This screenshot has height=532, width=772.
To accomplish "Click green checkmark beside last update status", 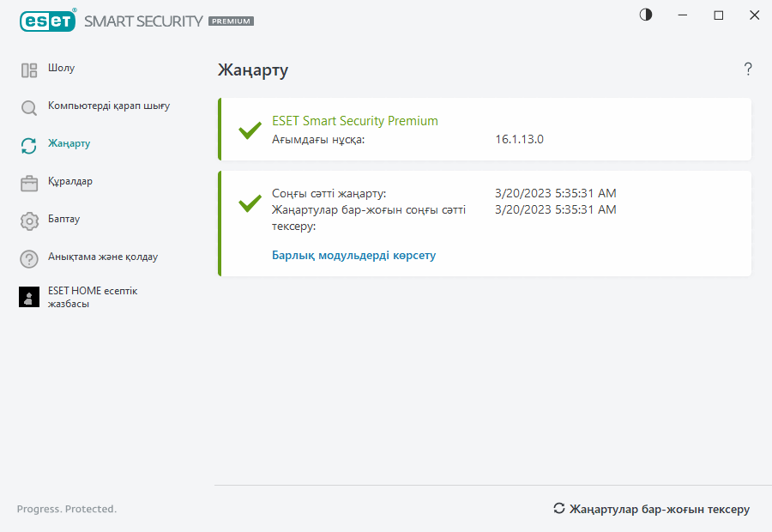I will 250,203.
